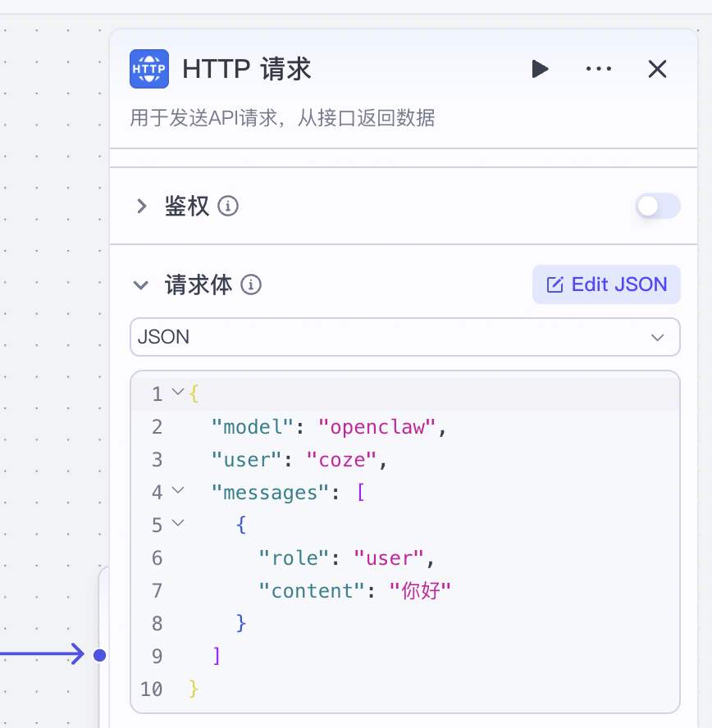The image size is (712, 728).
Task: Click the node input connection dot
Action: 99,655
